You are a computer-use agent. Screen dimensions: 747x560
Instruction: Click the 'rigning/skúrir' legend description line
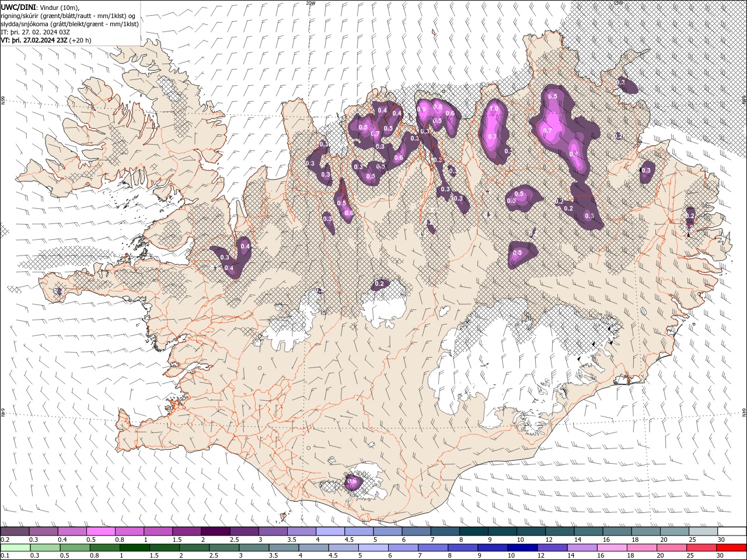coord(68,16)
